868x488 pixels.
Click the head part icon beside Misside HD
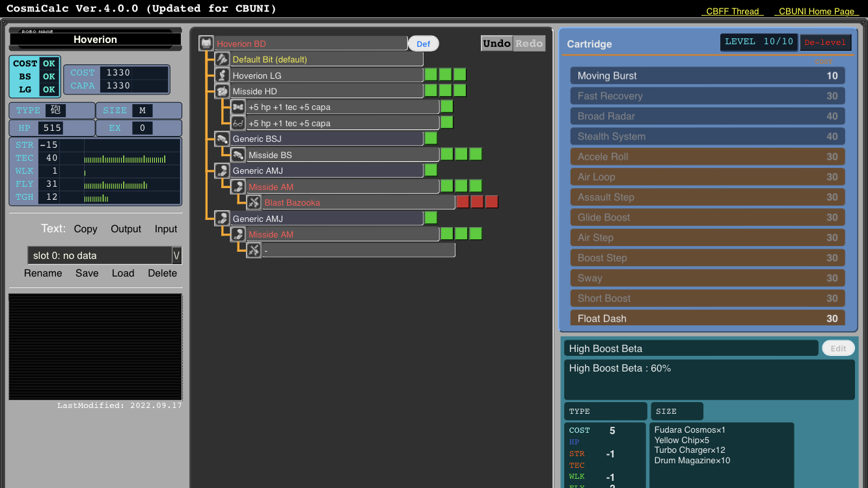(x=223, y=91)
